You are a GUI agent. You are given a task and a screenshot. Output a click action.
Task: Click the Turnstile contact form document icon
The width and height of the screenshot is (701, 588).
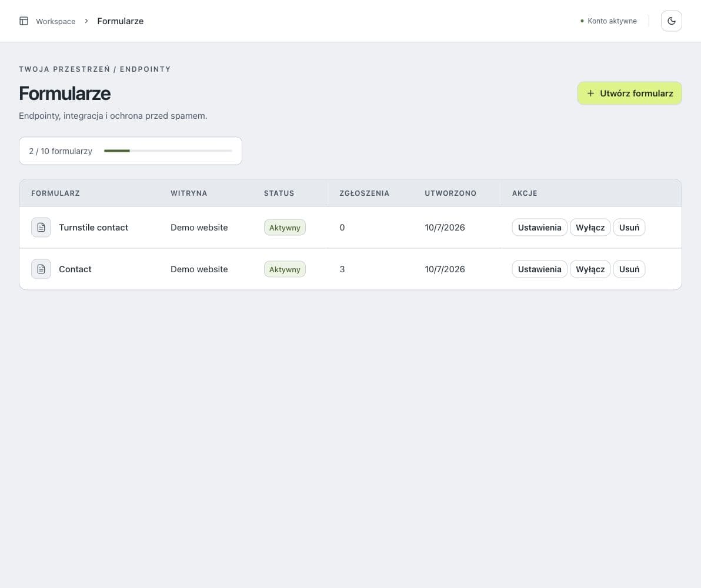click(x=41, y=228)
